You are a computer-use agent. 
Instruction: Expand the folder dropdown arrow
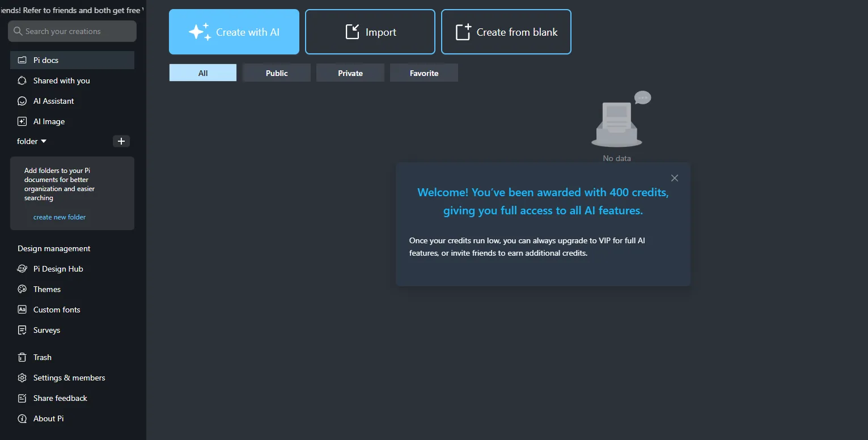[x=44, y=141]
